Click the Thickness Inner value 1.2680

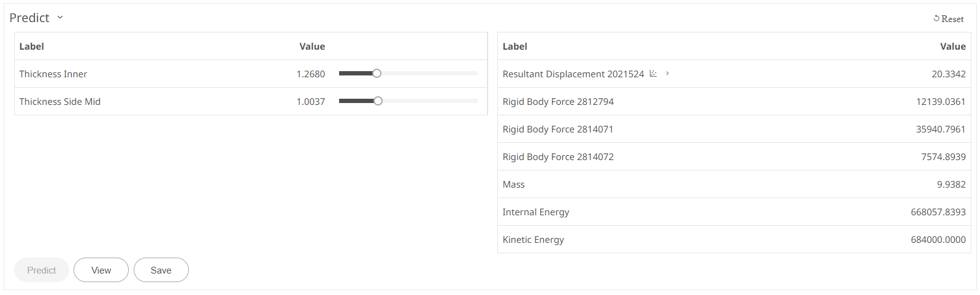coord(310,74)
